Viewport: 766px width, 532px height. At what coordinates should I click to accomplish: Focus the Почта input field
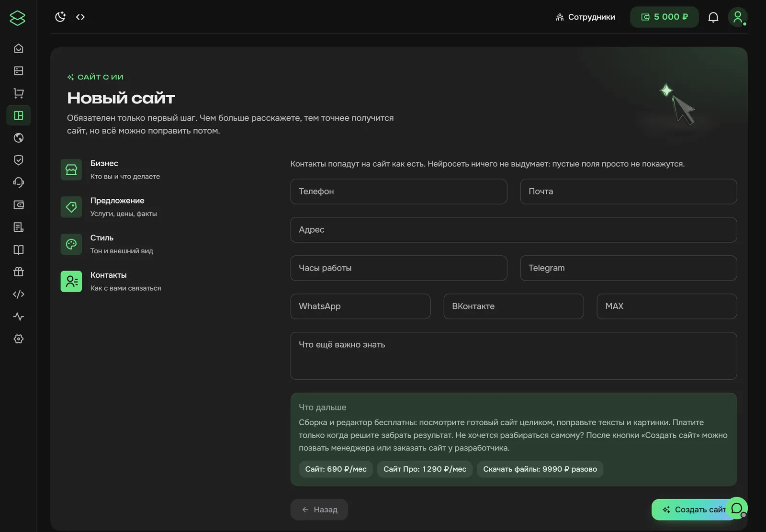629,192
